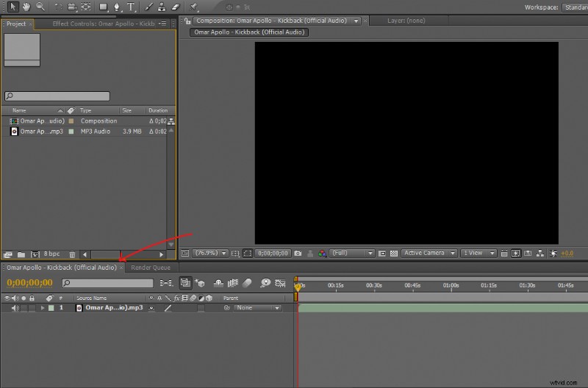Delete selected item with trash icon
The width and height of the screenshot is (588, 388).
tap(72, 254)
